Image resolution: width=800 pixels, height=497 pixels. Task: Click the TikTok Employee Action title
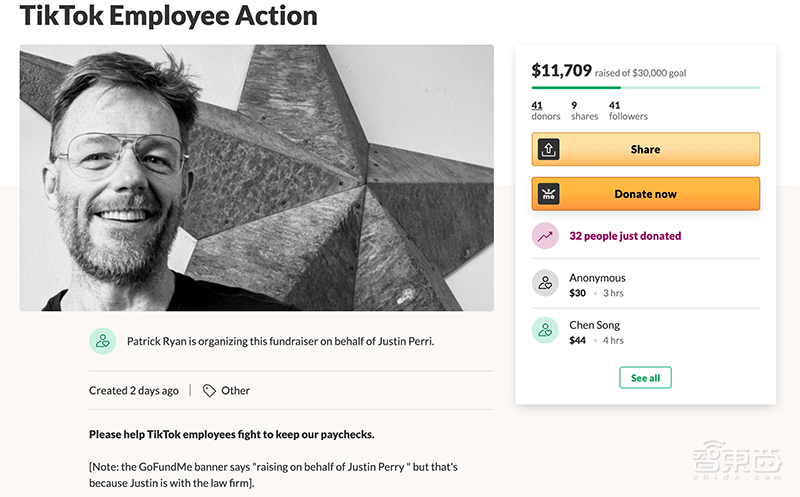[x=168, y=16]
